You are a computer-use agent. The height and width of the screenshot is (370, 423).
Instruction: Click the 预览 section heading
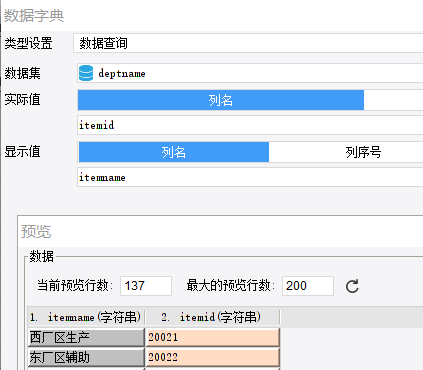tap(36, 231)
